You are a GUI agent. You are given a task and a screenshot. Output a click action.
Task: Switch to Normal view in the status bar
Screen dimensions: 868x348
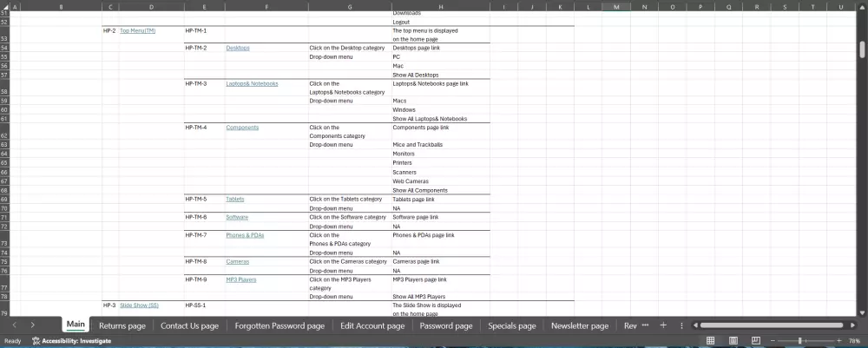pyautogui.click(x=711, y=341)
